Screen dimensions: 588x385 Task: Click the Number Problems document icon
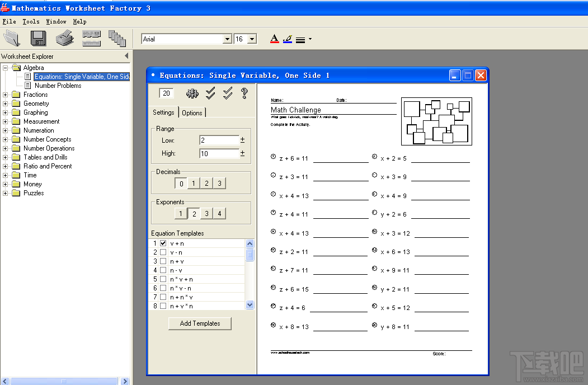point(28,86)
